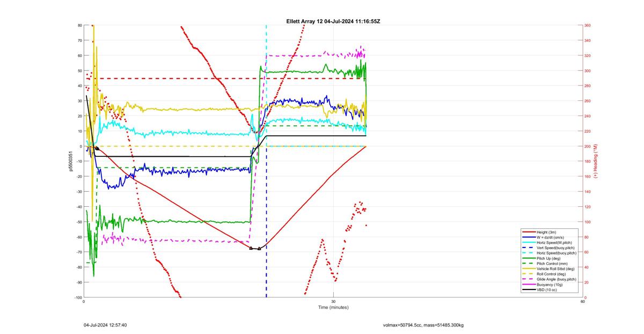Screen dimensions: 644x334
Task: Click the 120 tick on heading axis
Action: click(587, 207)
